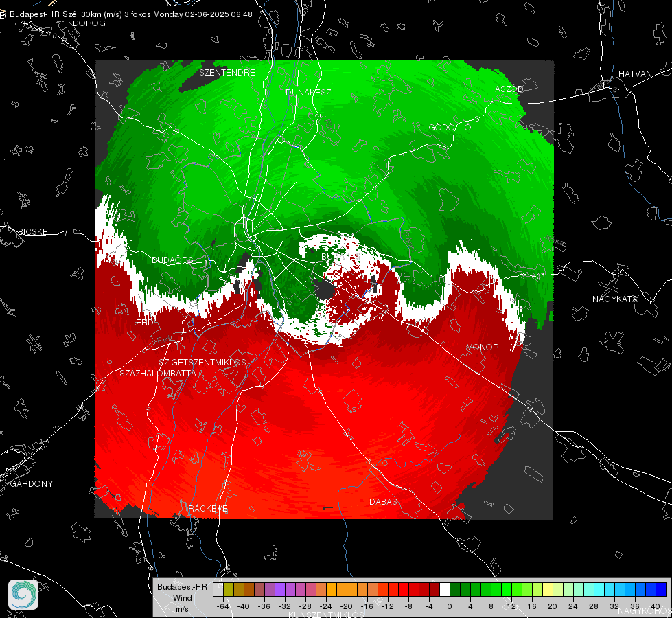Click the 40 value on the legend scale
This screenshot has width=672, height=618.
pyautogui.click(x=656, y=606)
